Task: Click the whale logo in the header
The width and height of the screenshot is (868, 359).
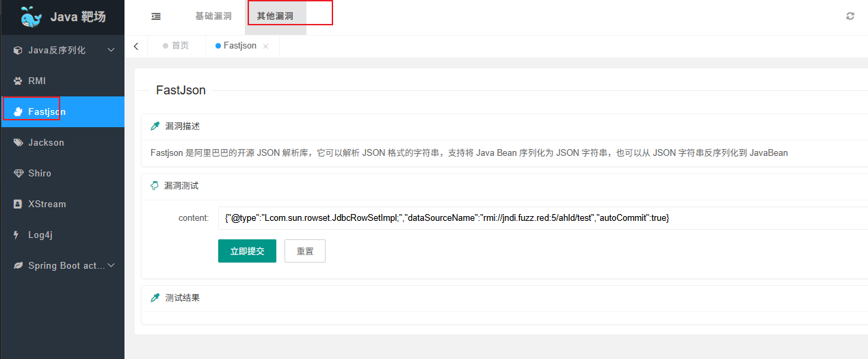Action: pyautogui.click(x=31, y=16)
